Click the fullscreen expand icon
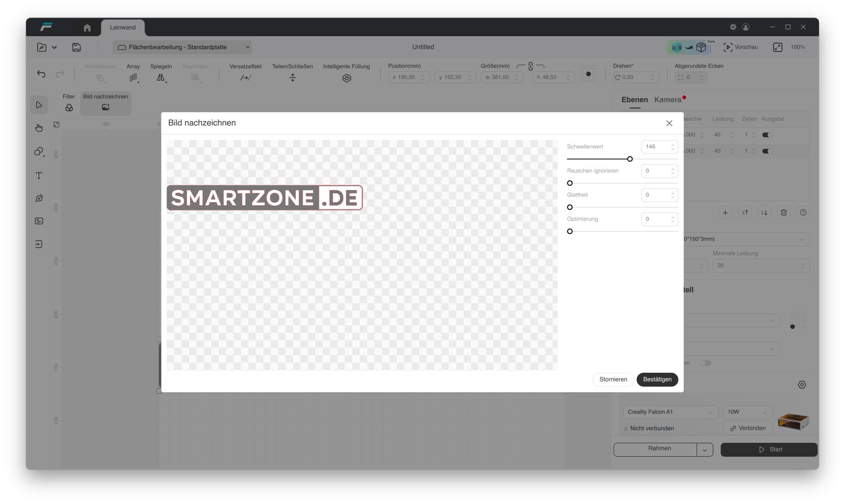The width and height of the screenshot is (845, 504). (778, 47)
